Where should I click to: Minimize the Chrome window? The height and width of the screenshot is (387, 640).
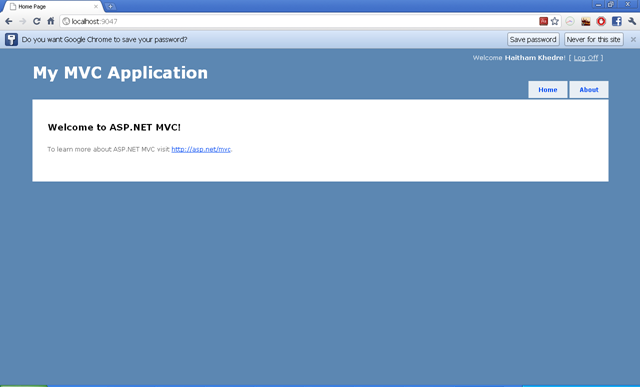(x=598, y=4)
